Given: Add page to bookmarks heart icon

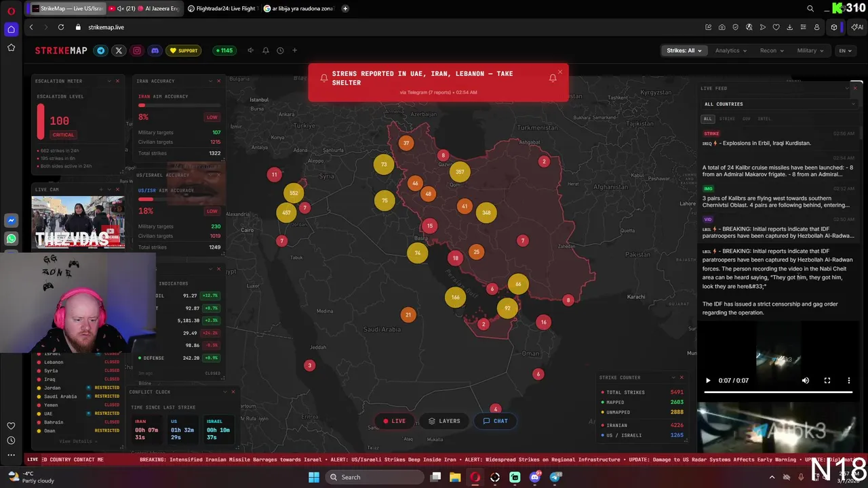Looking at the screenshot, I should point(776,27).
